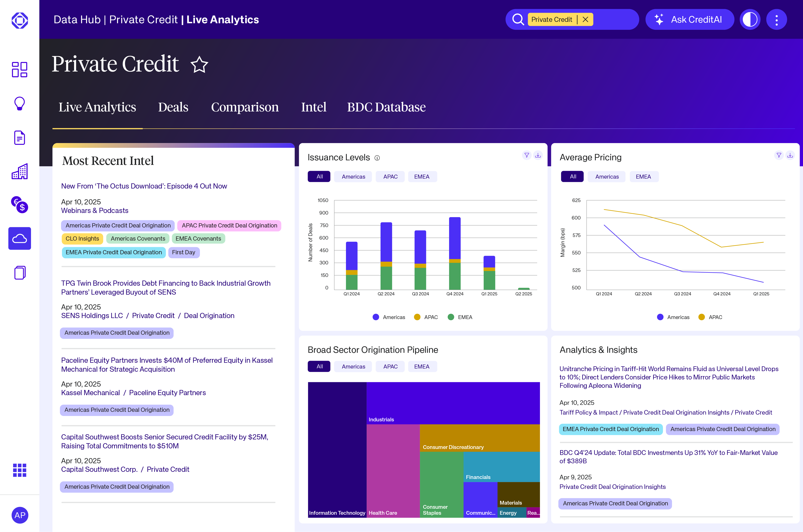Image resolution: width=803 pixels, height=532 pixels.
Task: Open the lightbulb ideas icon in sidebar
Action: [19, 103]
